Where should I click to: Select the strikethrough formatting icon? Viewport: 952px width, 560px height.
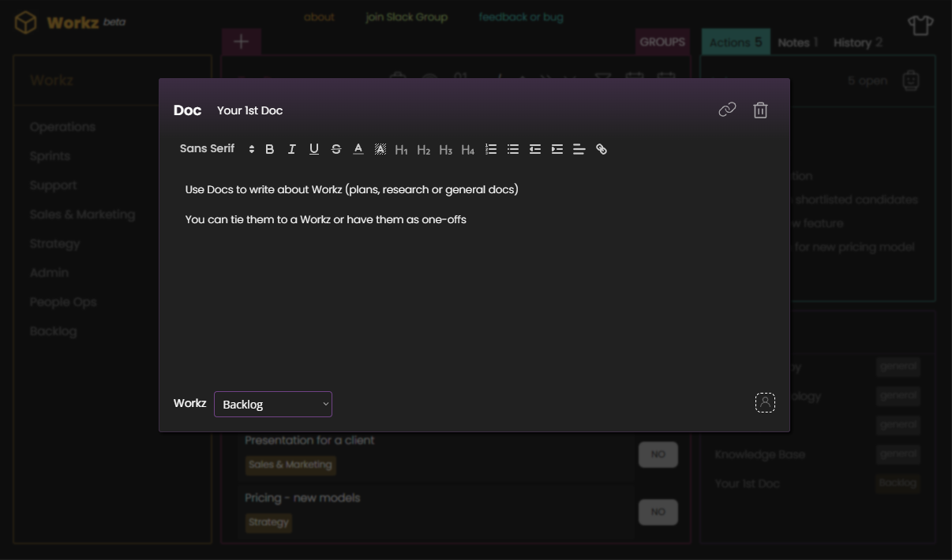tap(335, 148)
